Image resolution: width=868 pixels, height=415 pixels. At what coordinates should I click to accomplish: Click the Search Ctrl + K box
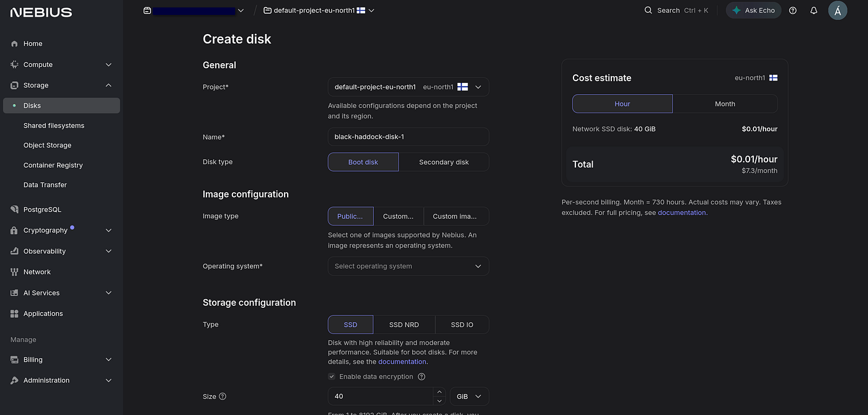point(676,11)
